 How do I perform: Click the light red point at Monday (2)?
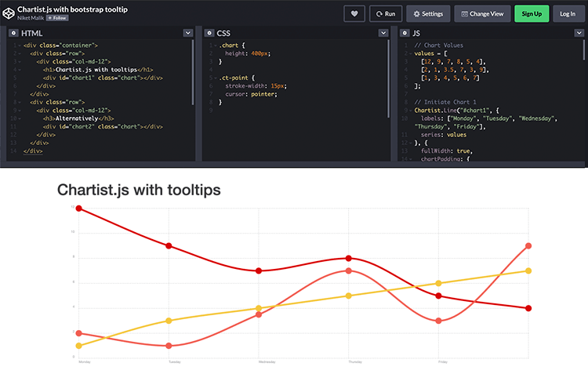click(78, 333)
